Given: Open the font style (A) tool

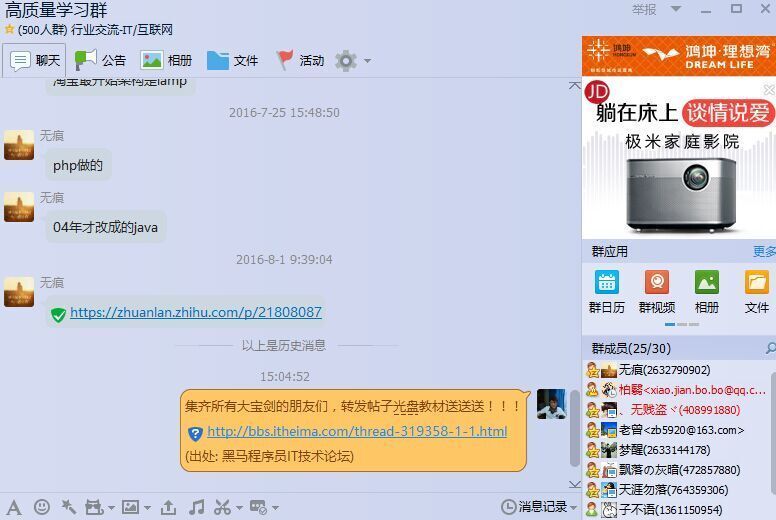Looking at the screenshot, I should (x=13, y=507).
